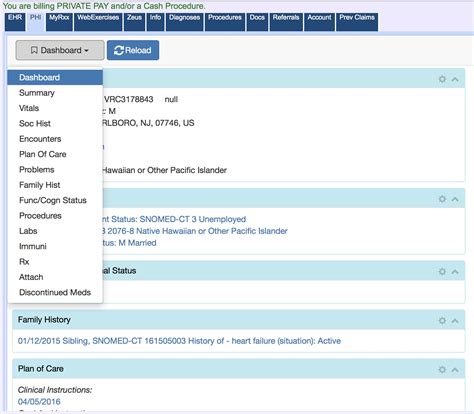The image size is (474, 414).
Task: Open the Prev Claims tab
Action: [357, 22]
